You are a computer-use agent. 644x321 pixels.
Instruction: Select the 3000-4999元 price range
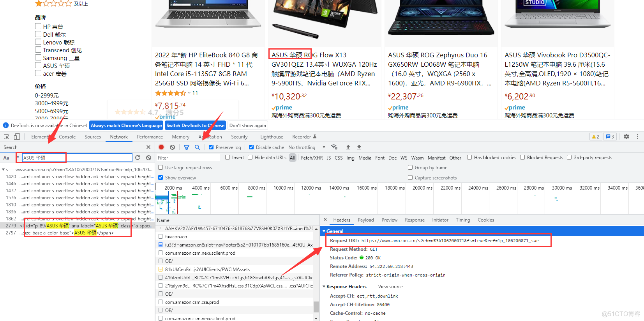coord(52,103)
